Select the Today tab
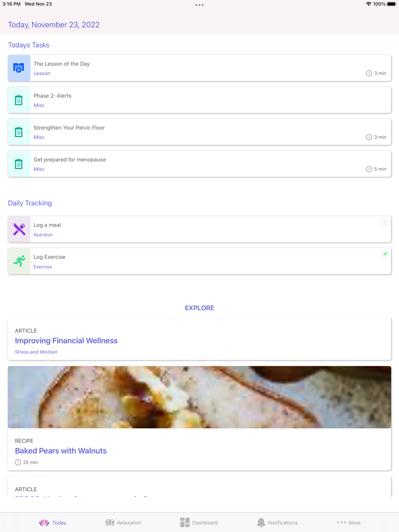The image size is (399, 532). click(x=53, y=522)
